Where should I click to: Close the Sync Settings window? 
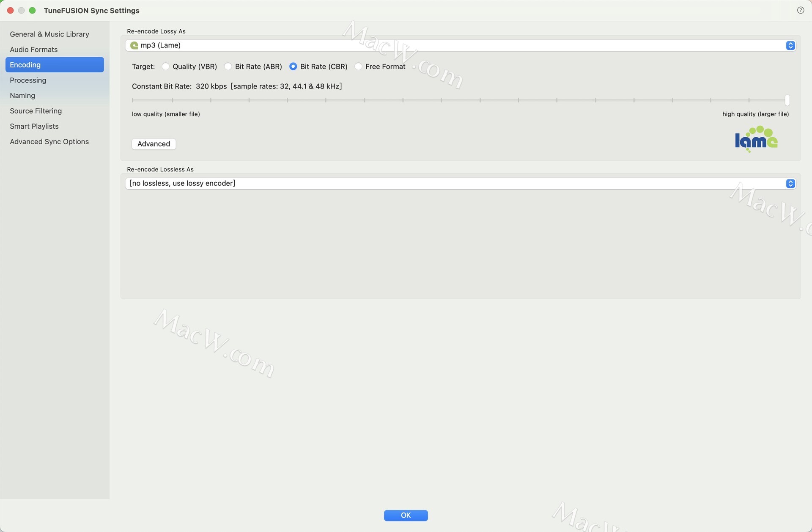point(11,10)
